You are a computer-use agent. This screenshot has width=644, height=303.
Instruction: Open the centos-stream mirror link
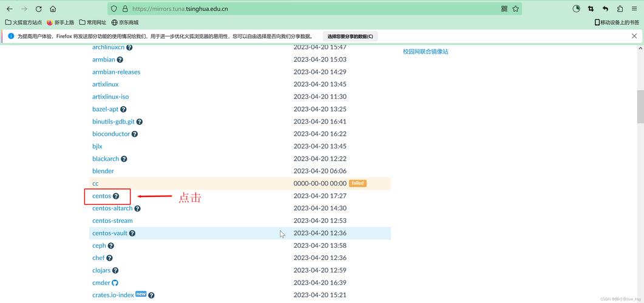(112, 221)
